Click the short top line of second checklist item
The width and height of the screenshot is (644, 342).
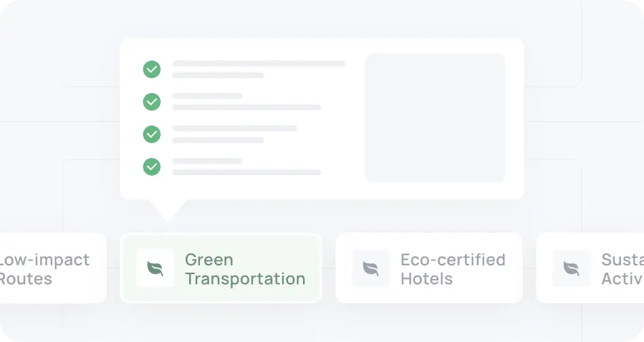point(207,96)
